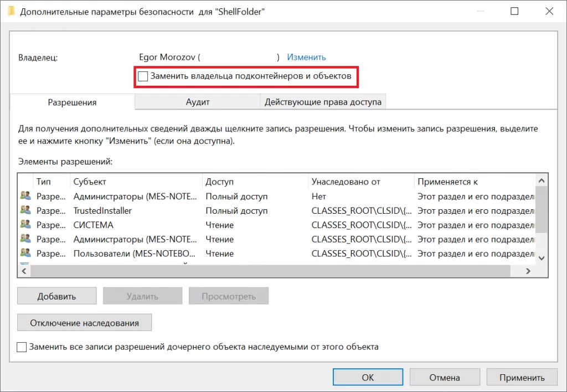This screenshot has width=567, height=392.
Task: Switch to the Аудит tab
Action: tap(198, 102)
